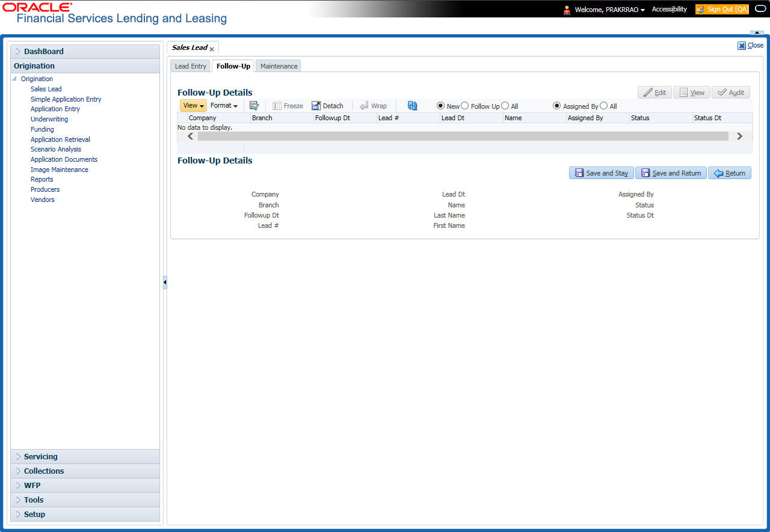Image resolution: width=770 pixels, height=532 pixels.
Task: Expand the Setup section
Action: pyautogui.click(x=18, y=515)
